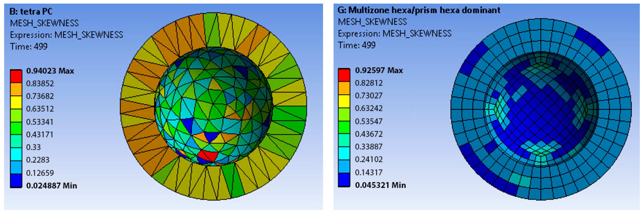
Task: Select the '0.2283' legend value
Action: coord(38,160)
